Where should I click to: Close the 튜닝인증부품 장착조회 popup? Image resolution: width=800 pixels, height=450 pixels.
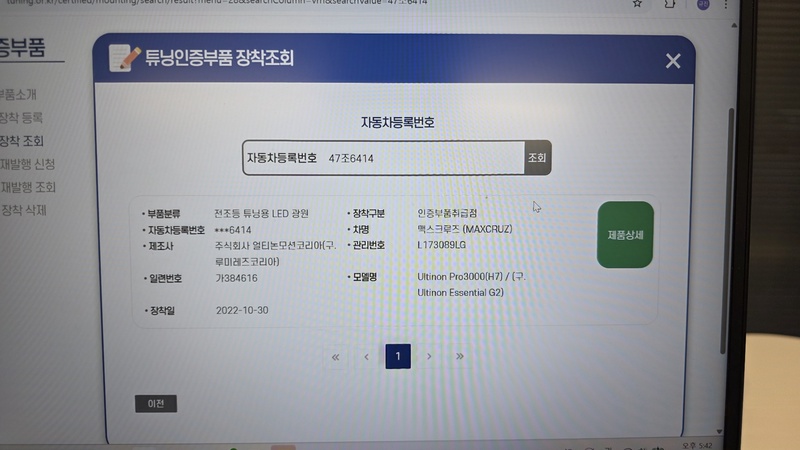coord(673,61)
